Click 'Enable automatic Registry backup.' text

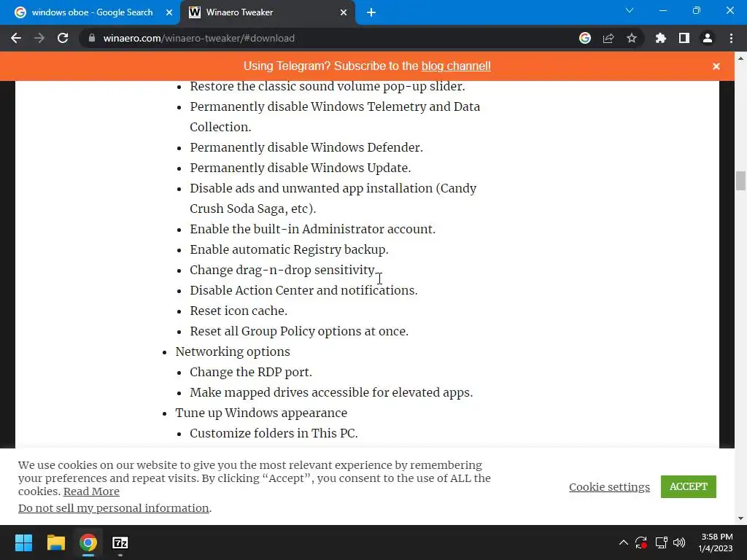point(289,249)
